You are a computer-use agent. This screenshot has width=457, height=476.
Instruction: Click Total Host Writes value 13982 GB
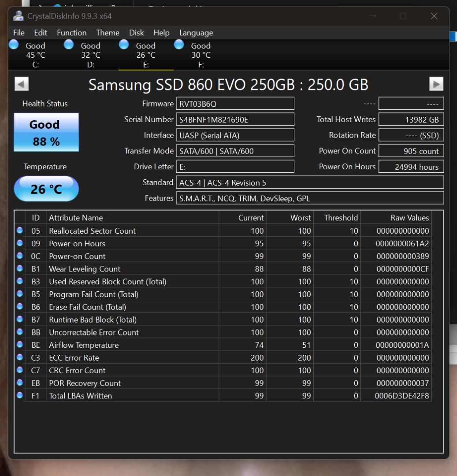[411, 119]
